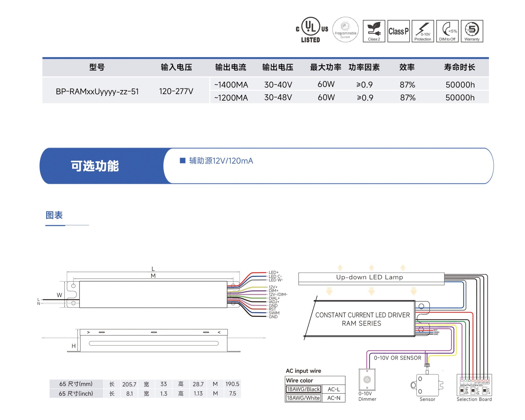The height and width of the screenshot is (420, 525).
Task: Click the L dimension marker on driver drawing
Action: point(153,269)
